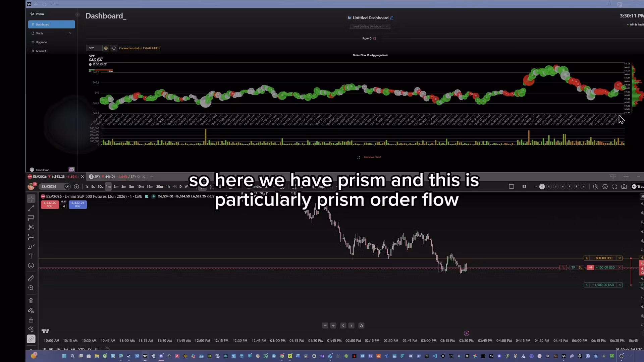Select the zoom in tool
This screenshot has width=644, height=362.
coord(31,288)
